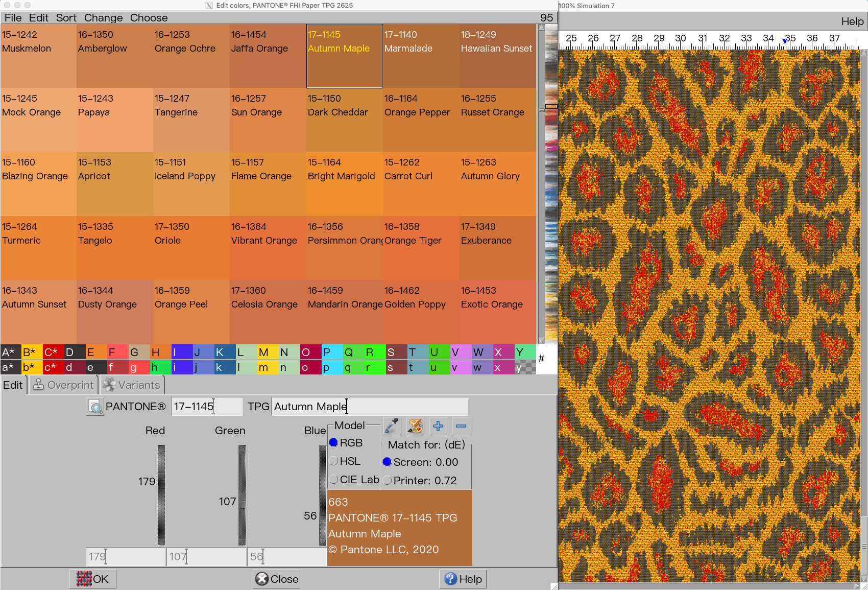Adjust the Blue channel slider

[x=323, y=495]
